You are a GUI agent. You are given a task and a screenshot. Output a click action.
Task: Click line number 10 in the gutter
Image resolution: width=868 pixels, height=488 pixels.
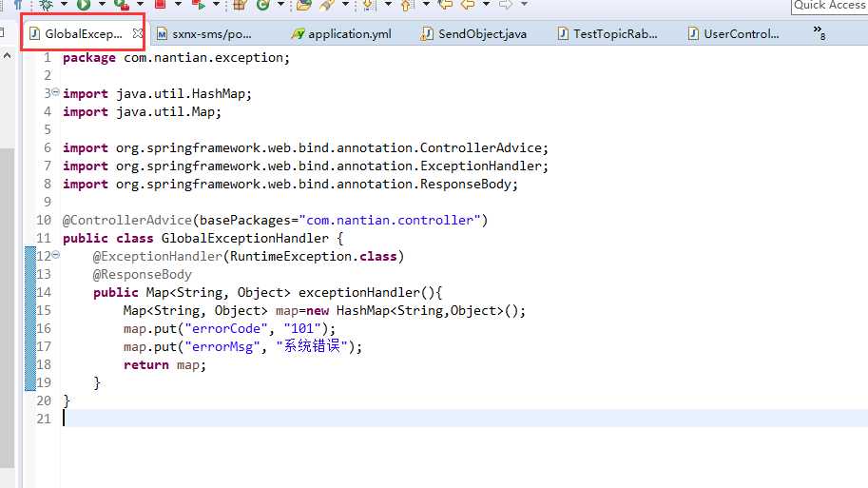pyautogui.click(x=44, y=221)
